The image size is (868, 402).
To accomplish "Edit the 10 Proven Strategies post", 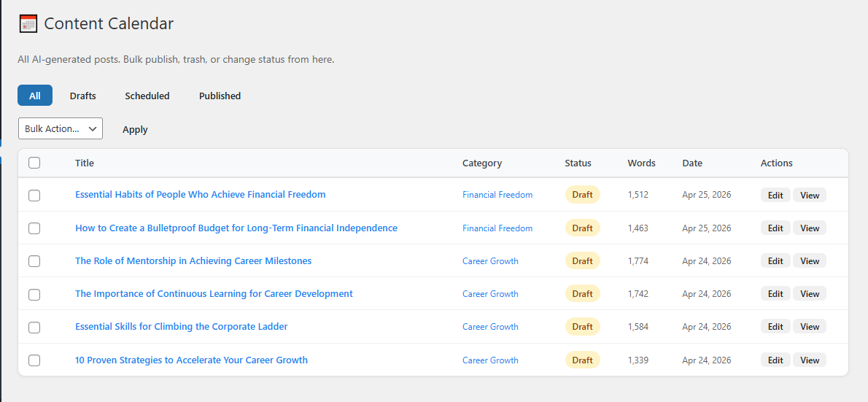I will pos(775,360).
